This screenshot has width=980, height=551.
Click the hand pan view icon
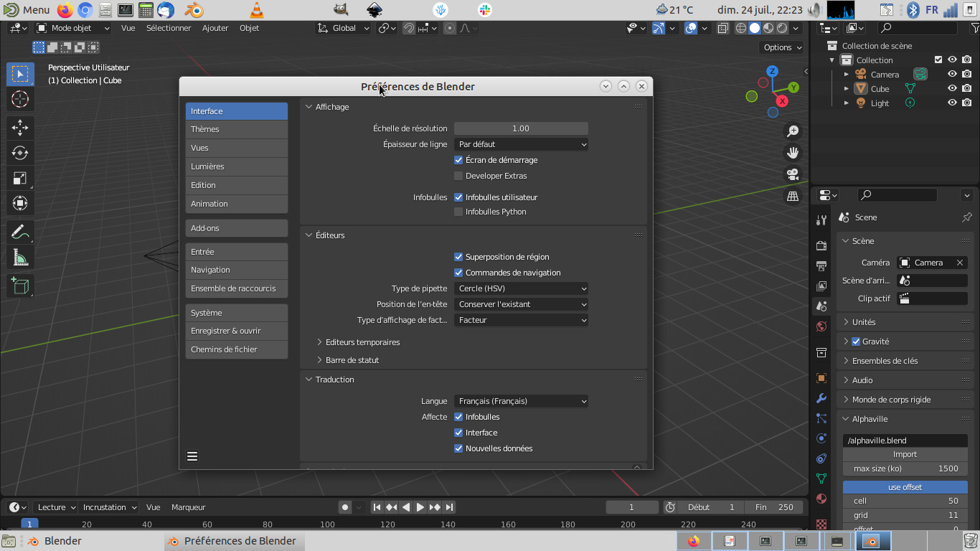[793, 153]
